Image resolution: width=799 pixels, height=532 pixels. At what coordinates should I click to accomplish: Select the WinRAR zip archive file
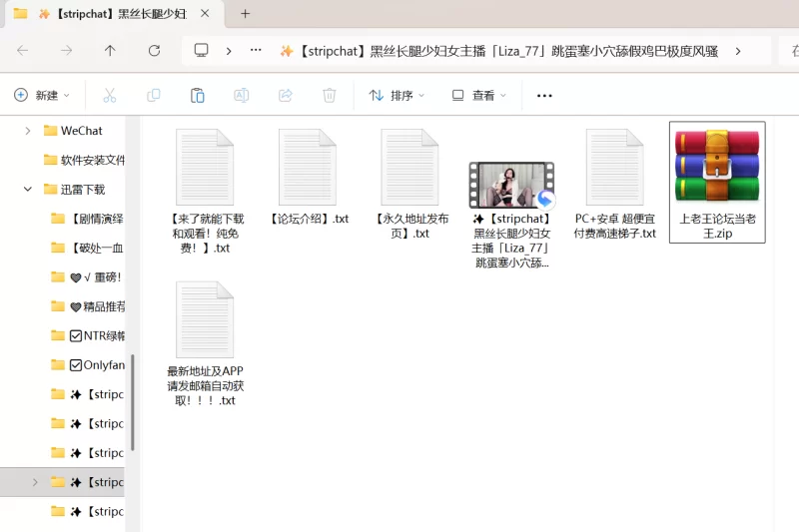[717, 183]
